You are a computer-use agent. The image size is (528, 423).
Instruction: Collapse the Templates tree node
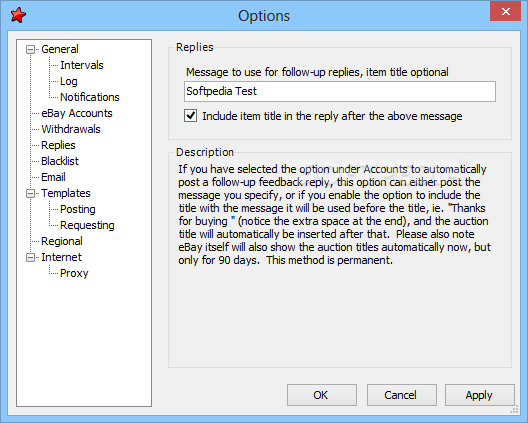point(30,193)
